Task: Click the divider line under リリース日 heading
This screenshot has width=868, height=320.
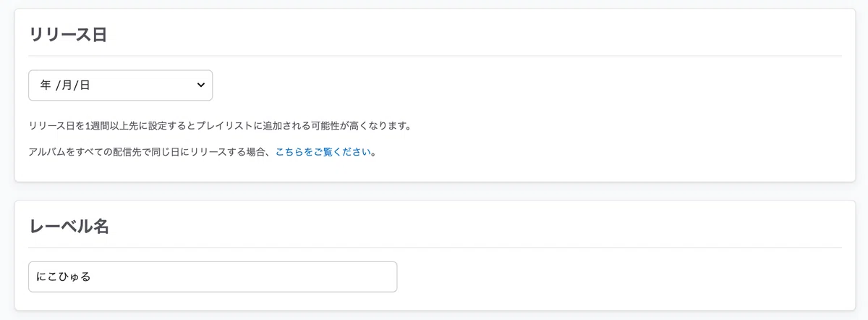Action: point(435,56)
